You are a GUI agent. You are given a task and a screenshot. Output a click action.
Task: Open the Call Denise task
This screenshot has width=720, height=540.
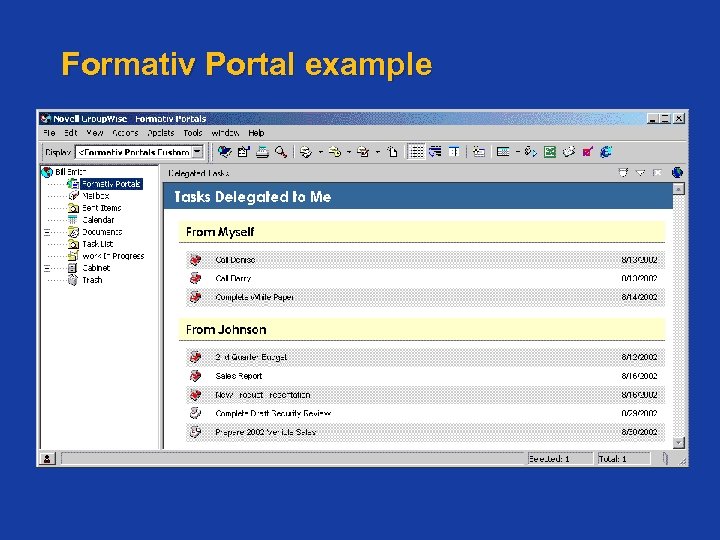coord(235,260)
